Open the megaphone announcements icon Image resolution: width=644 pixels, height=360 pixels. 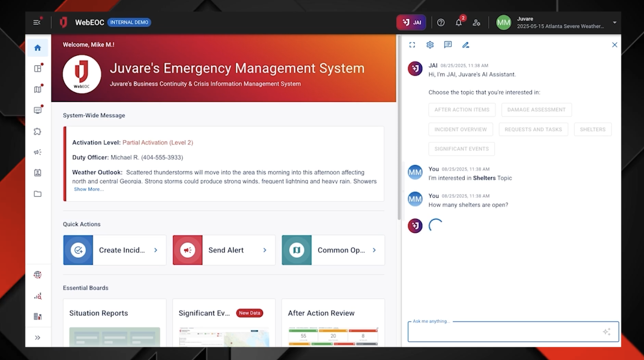[x=37, y=152]
